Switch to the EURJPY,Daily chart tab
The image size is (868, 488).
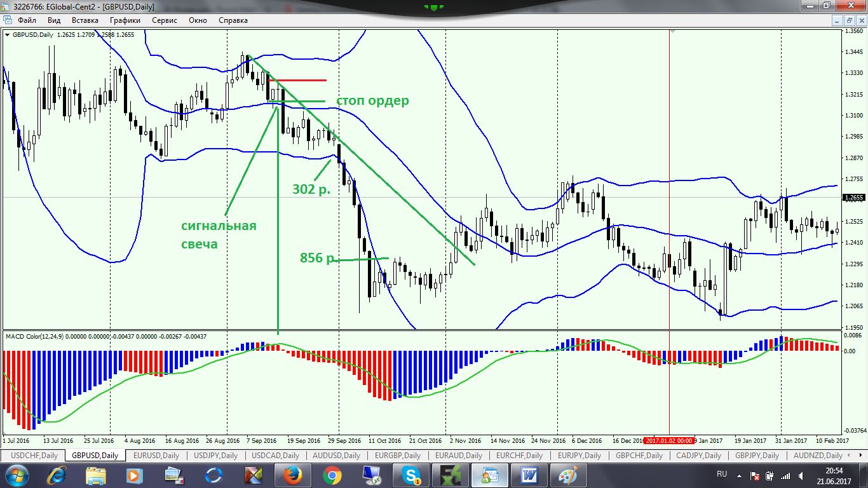point(580,456)
